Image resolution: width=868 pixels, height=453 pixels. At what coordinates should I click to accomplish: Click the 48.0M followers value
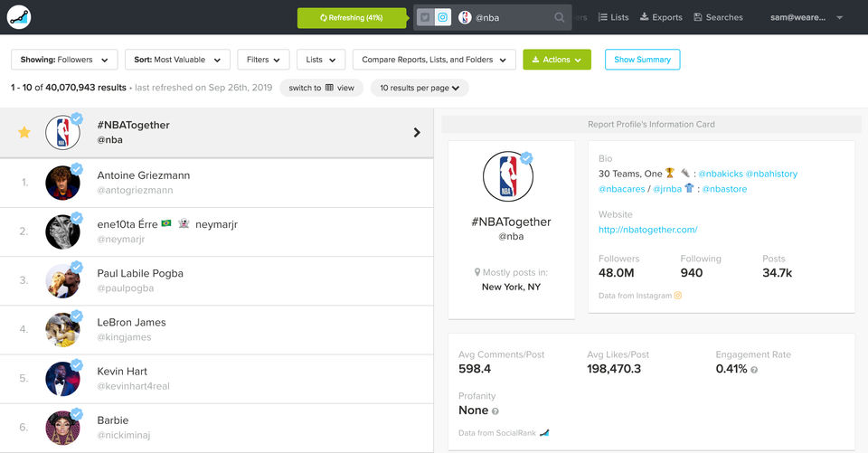pyautogui.click(x=616, y=273)
